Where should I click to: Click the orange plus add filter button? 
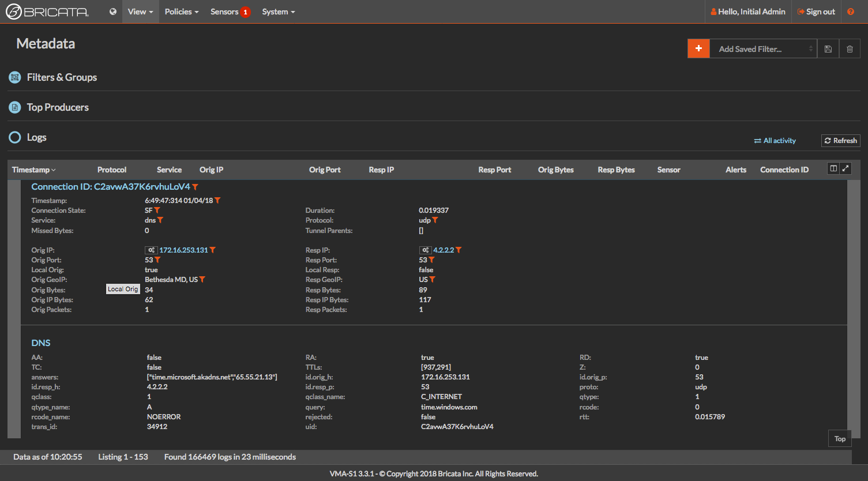click(x=698, y=49)
